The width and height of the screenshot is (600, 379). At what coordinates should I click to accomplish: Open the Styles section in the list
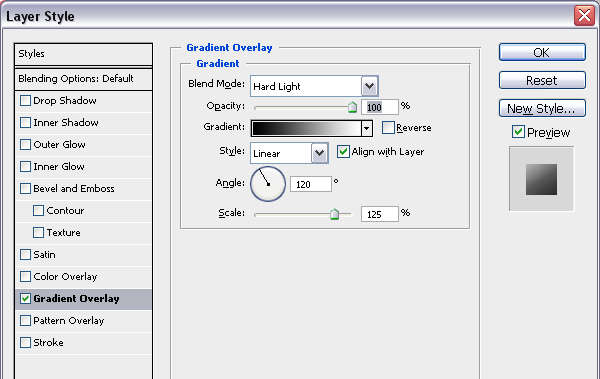tap(83, 54)
